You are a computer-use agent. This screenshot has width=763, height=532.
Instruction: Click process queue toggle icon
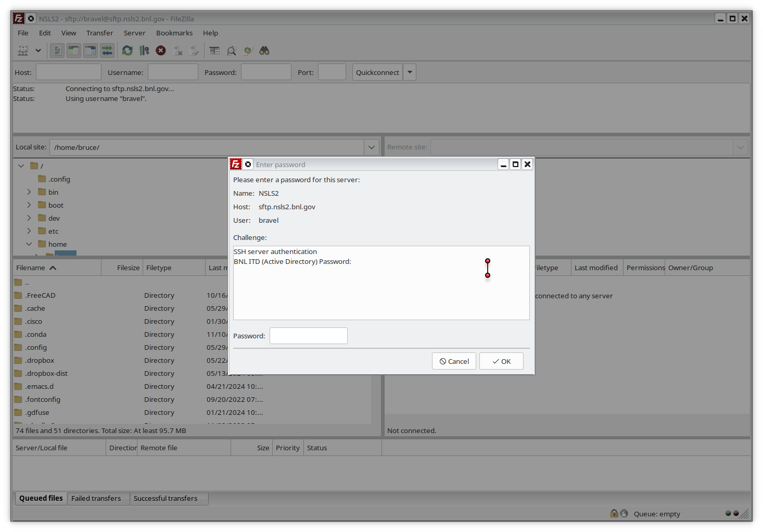click(x=144, y=50)
